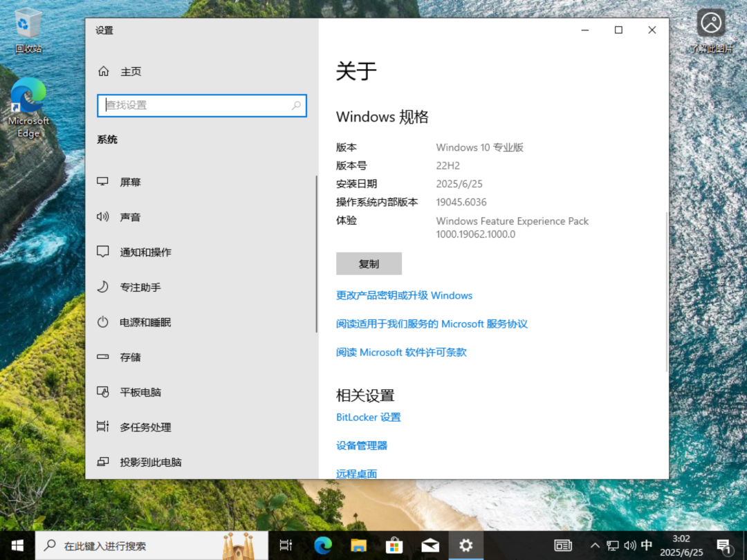This screenshot has width=747, height=560.
Task: Select the 投影到此电脑 projection icon
Action: (102, 462)
